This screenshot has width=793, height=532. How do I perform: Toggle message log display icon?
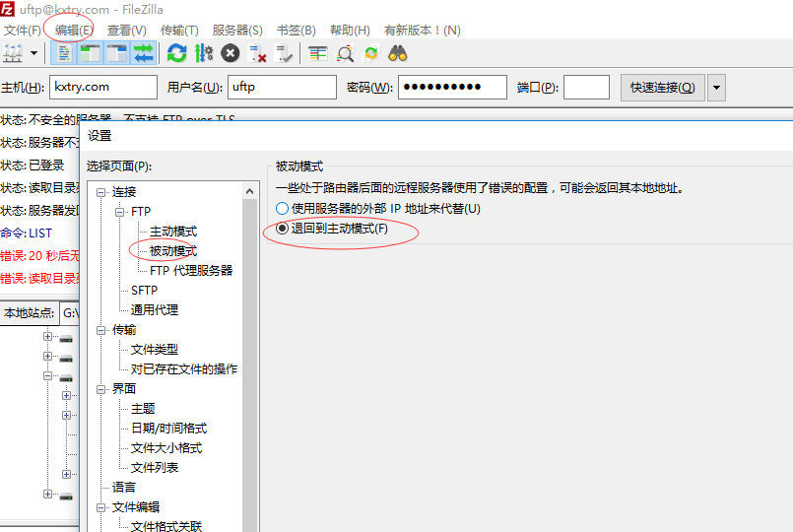click(x=64, y=53)
